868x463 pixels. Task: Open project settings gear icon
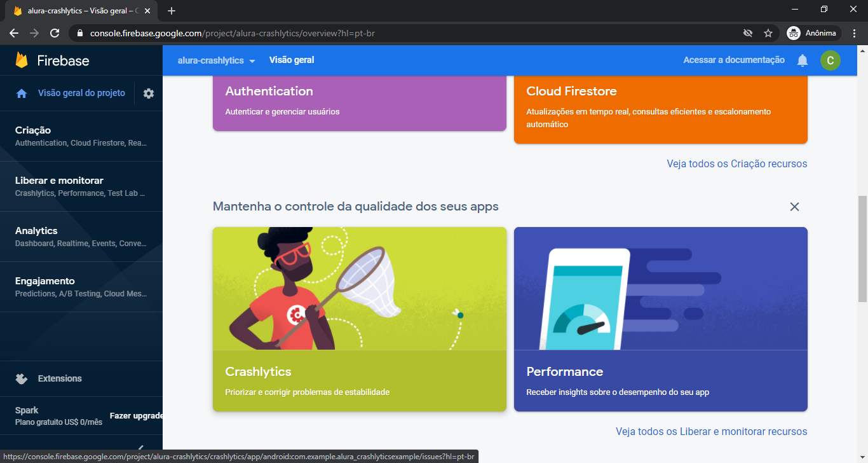tap(149, 93)
